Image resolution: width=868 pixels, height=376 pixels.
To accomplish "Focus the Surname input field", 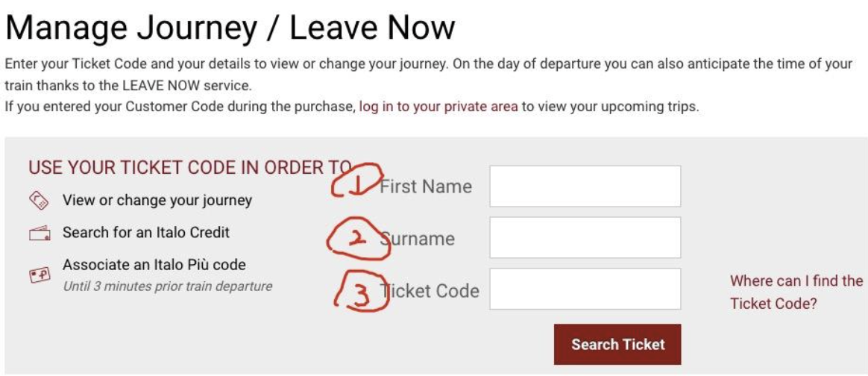I will click(x=585, y=237).
